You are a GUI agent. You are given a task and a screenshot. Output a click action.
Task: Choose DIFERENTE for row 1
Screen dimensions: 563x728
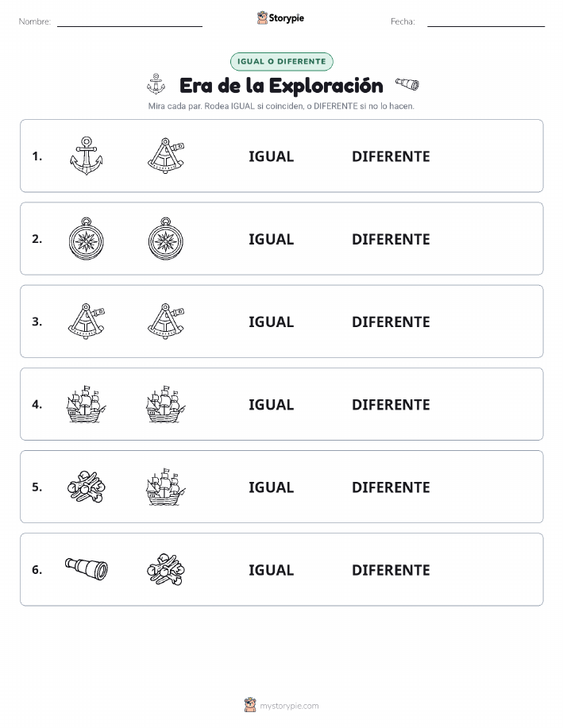391,156
